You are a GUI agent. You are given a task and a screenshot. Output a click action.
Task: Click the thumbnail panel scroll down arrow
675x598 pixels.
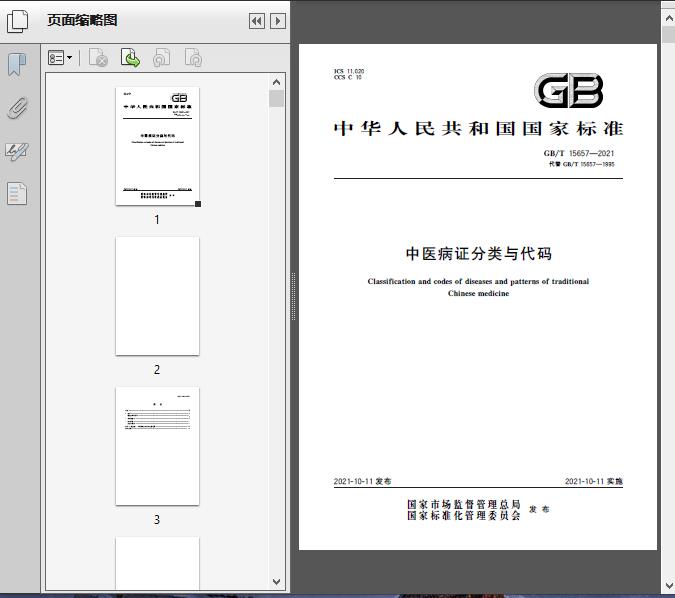(276, 582)
